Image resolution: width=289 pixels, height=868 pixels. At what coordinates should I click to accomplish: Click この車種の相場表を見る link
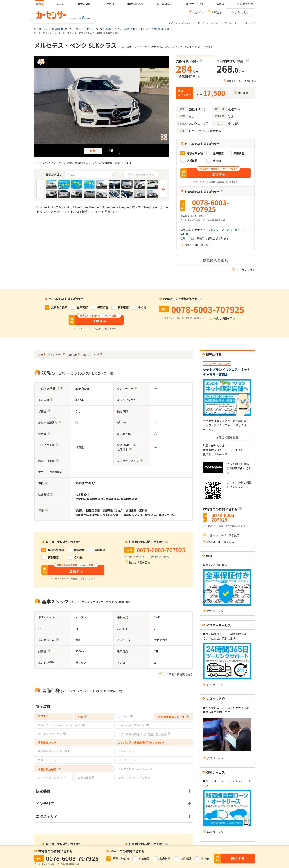click(x=176, y=674)
